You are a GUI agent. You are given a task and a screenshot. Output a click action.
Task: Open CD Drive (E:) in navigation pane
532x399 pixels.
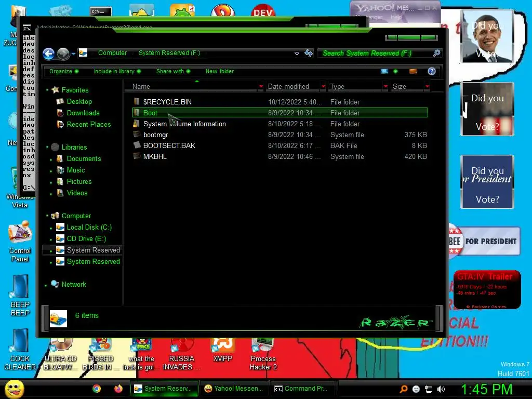(86, 239)
